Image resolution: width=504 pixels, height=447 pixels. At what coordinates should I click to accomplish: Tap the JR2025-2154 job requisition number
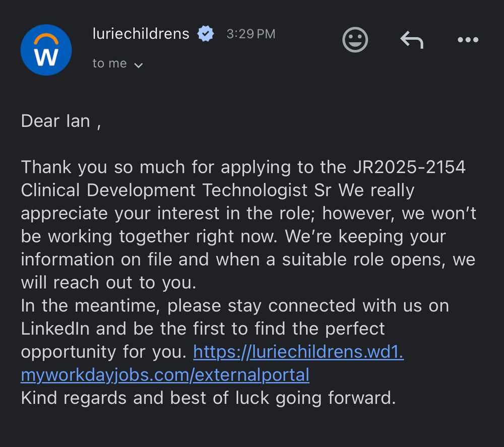(x=409, y=167)
